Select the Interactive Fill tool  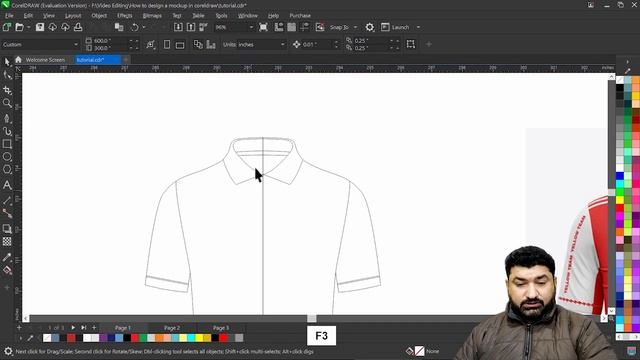(7, 270)
